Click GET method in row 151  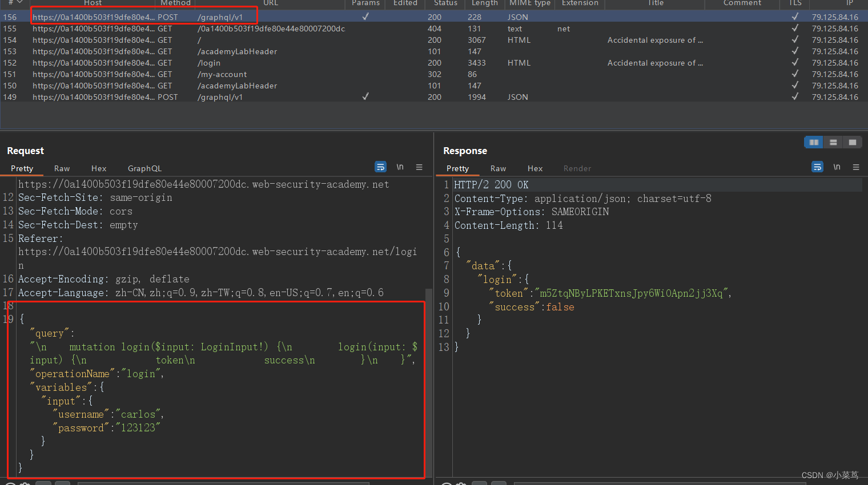(164, 74)
